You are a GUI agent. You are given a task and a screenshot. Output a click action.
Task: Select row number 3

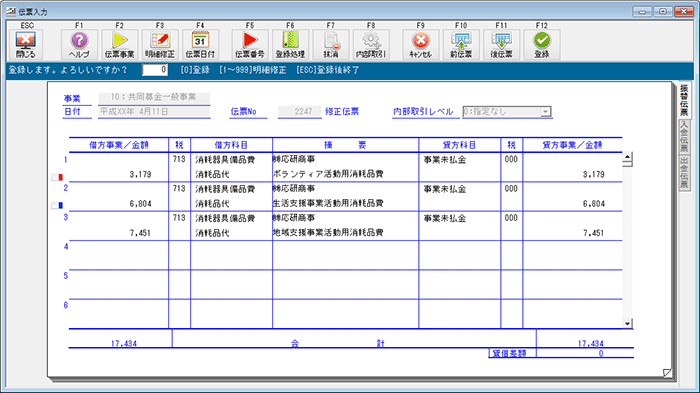pyautogui.click(x=66, y=217)
